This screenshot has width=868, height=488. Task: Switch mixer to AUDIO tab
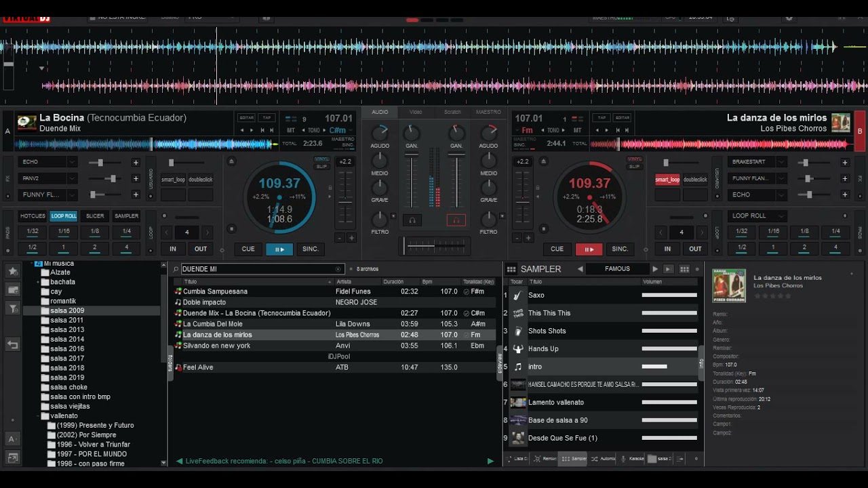(x=380, y=112)
